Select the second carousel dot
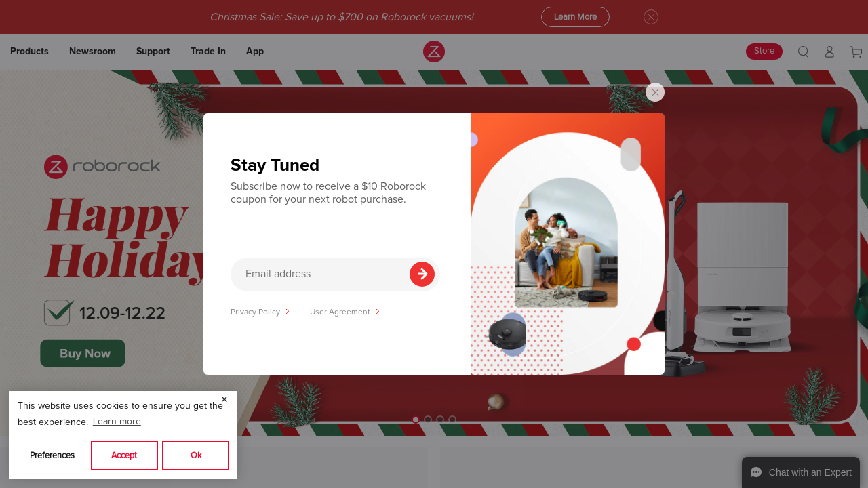This screenshot has height=488, width=868. tap(428, 420)
